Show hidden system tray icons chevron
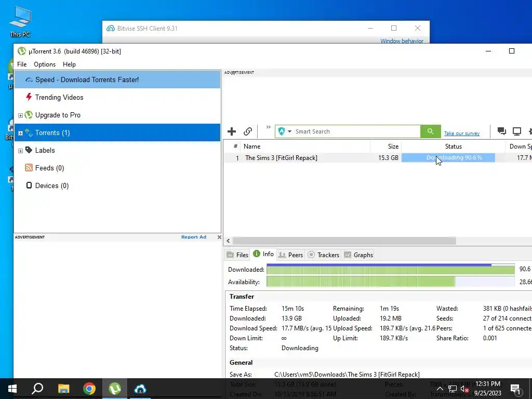The width and height of the screenshot is (532, 399). 440,389
